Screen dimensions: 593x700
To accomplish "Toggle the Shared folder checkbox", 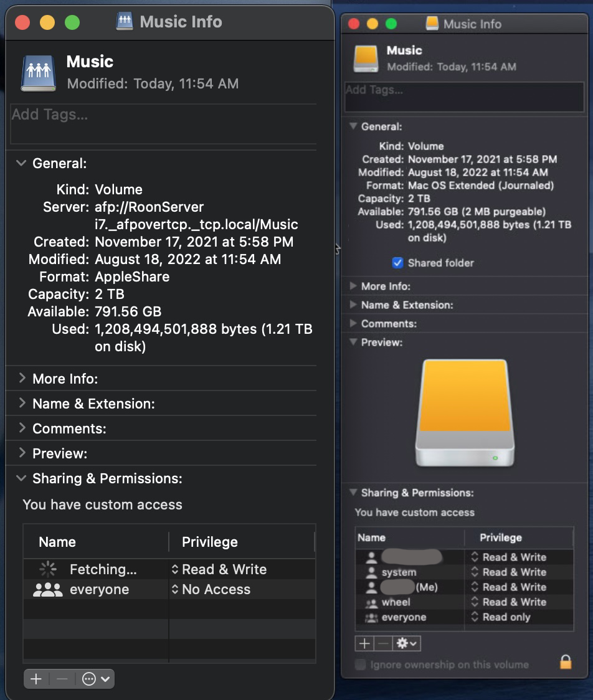I will [397, 263].
